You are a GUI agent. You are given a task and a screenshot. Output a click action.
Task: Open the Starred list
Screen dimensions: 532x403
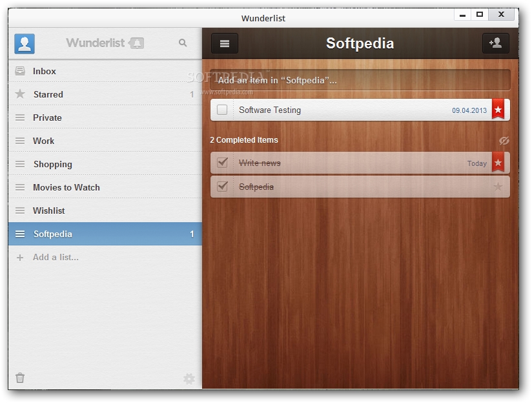click(105, 94)
